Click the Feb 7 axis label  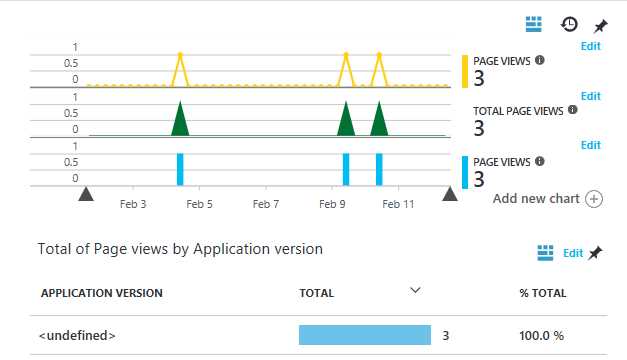(x=266, y=204)
